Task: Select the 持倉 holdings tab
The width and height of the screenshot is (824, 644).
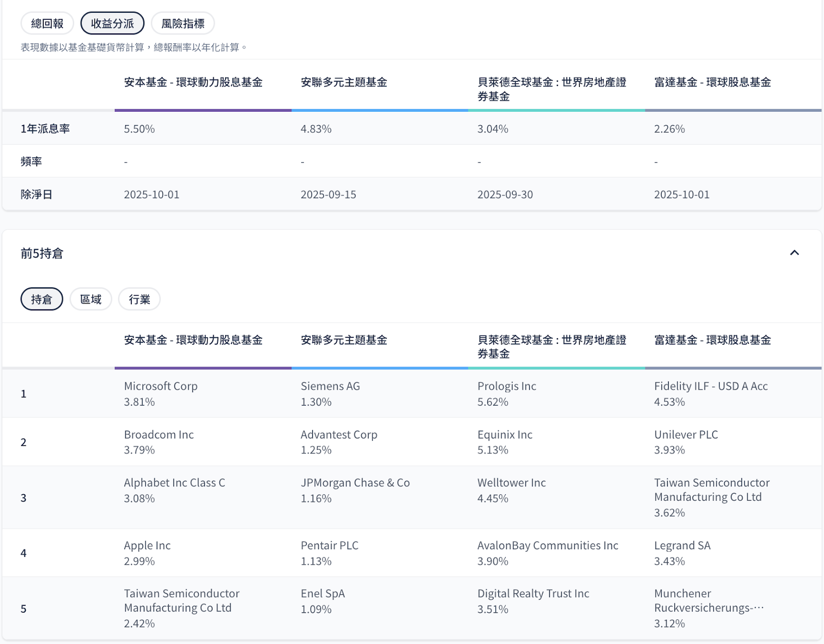Action: coord(42,299)
